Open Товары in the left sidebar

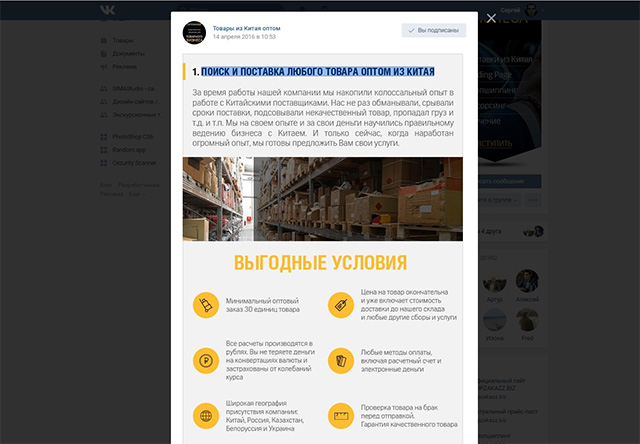(123, 40)
